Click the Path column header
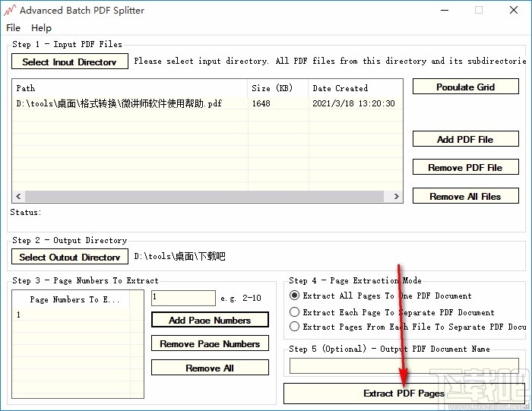 130,88
